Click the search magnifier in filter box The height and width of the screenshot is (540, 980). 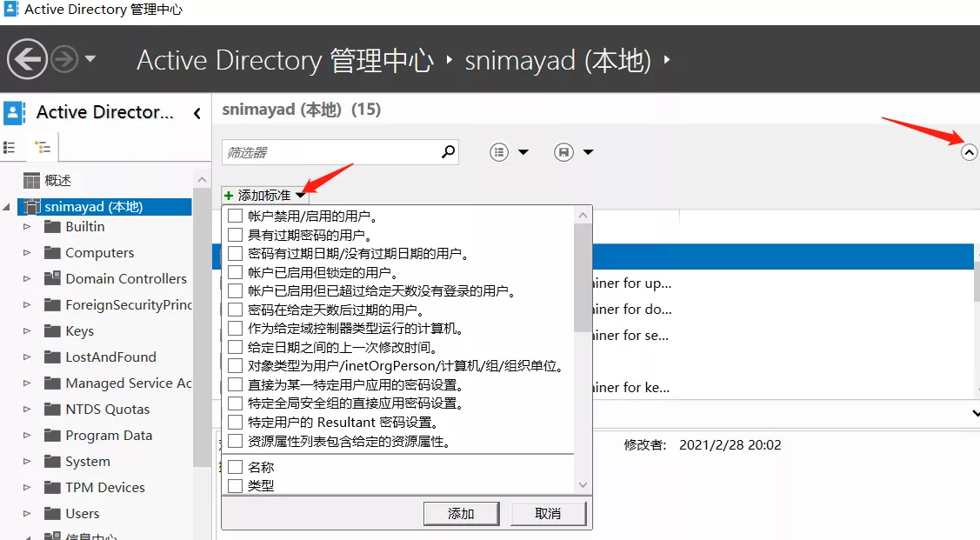(448, 152)
